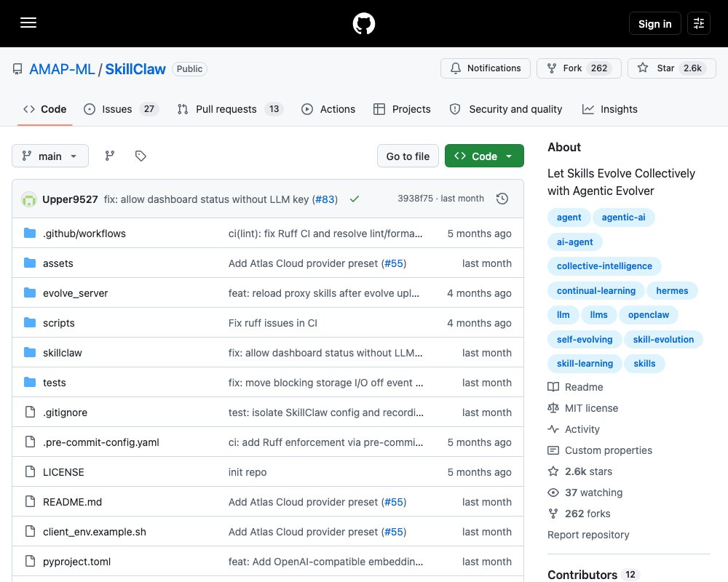This screenshot has height=582, width=728.
Task: Open the tests folder
Action: (x=55, y=383)
